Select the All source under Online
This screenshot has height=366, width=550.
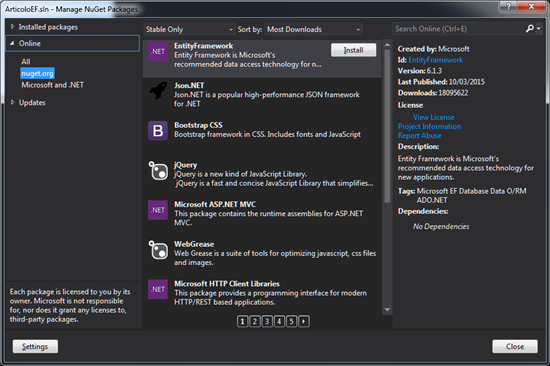[x=26, y=61]
